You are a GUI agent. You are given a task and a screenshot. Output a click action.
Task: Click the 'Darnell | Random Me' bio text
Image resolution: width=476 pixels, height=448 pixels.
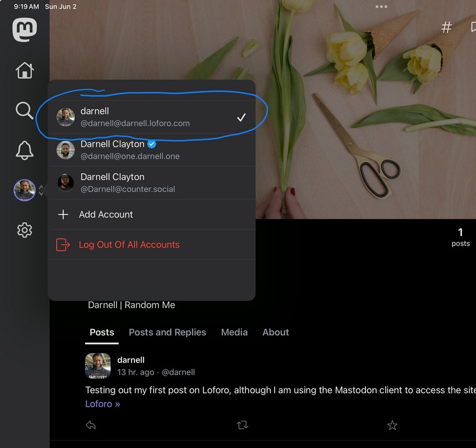[x=131, y=305]
